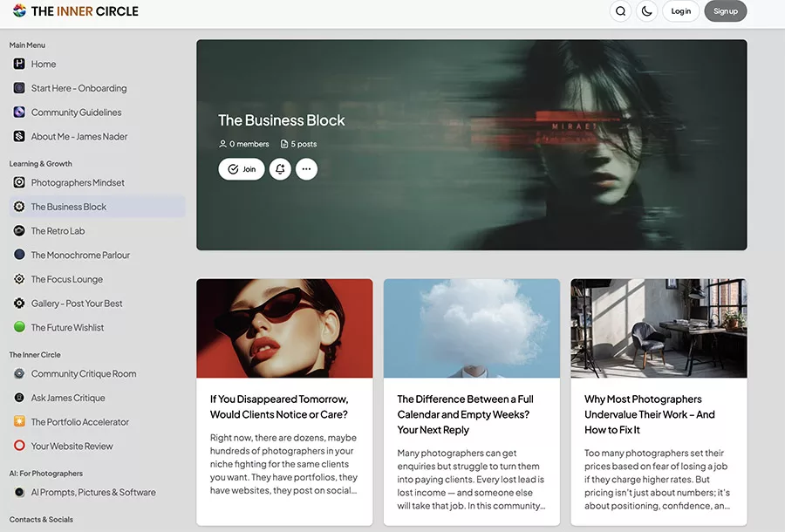Go to Photographers Mindset section
This screenshot has width=785, height=532.
pyautogui.click(x=78, y=183)
